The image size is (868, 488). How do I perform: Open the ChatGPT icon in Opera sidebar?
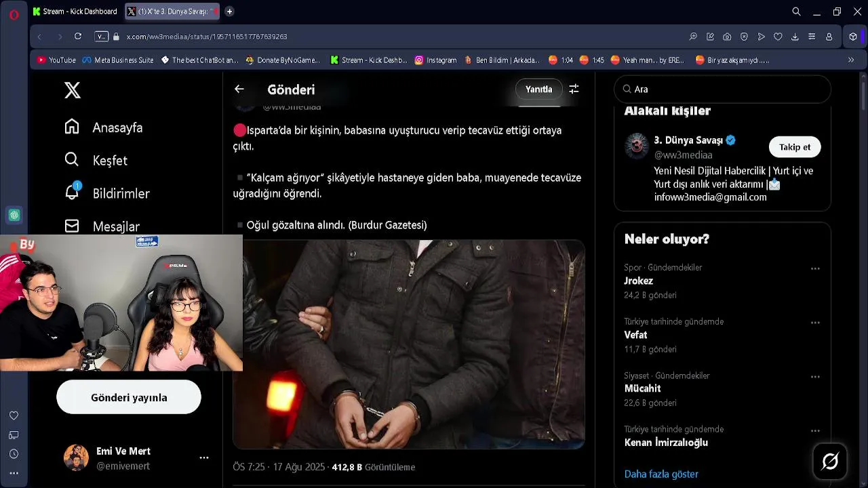pos(14,216)
